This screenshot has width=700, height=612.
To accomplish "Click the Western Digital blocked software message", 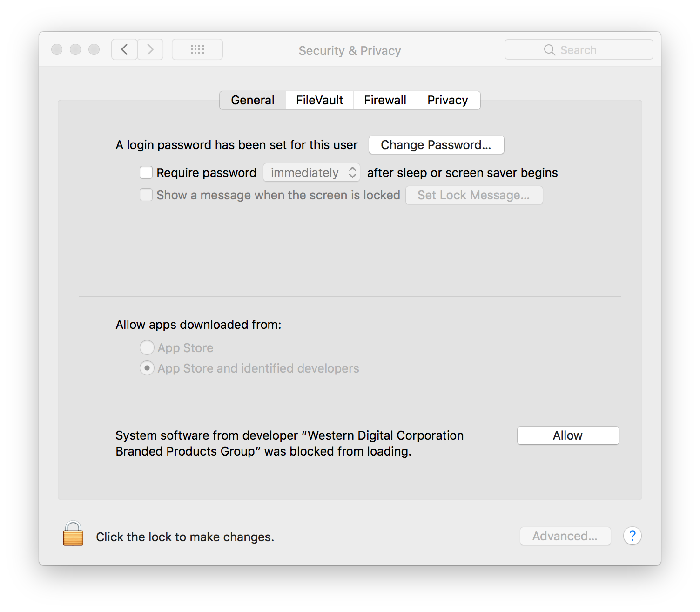I will pos(289,443).
